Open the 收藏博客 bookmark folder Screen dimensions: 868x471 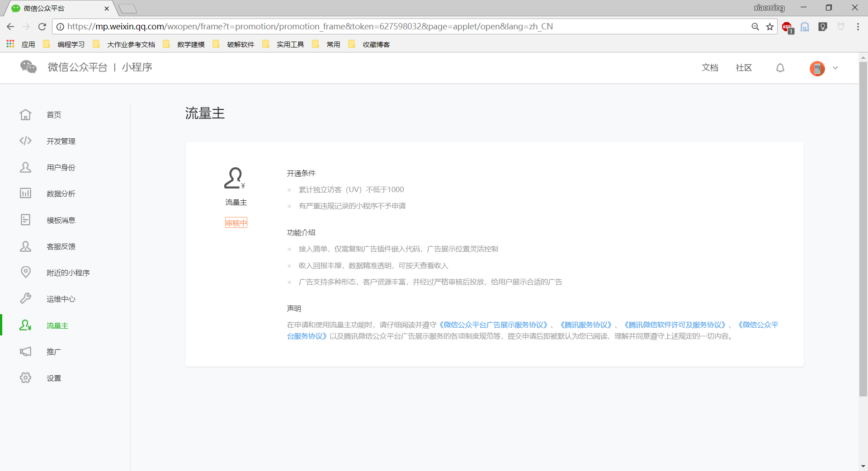pos(369,44)
